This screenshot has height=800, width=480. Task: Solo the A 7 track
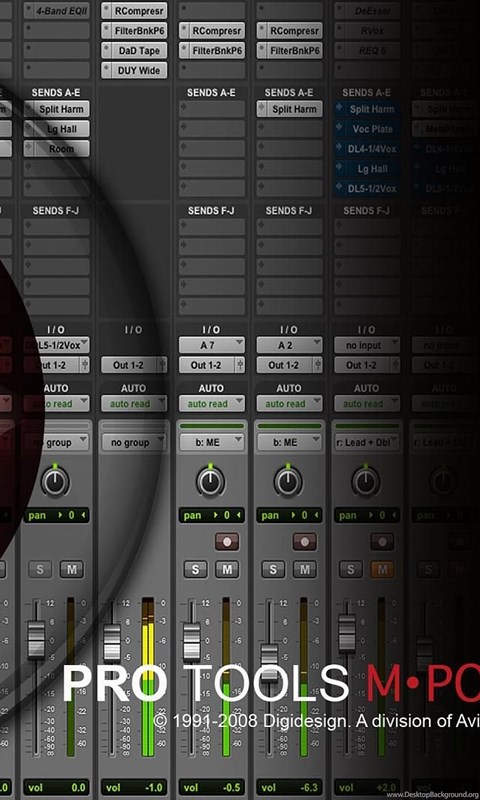point(195,569)
